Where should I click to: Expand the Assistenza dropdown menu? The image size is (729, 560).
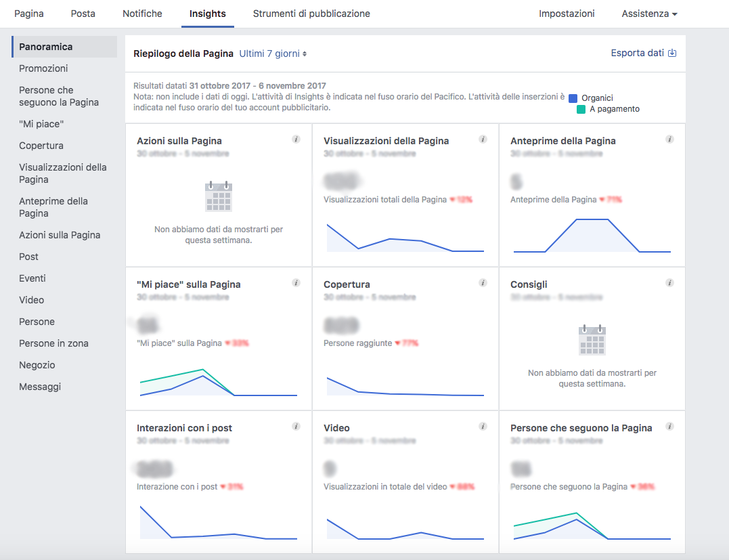point(650,14)
